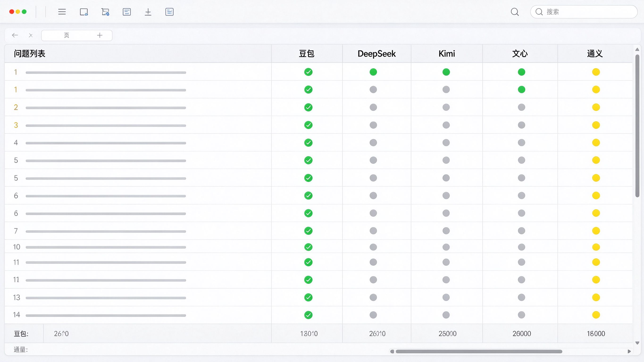Screen dimensions: 644x362
Task: Open the hamburger menu in the toolbar
Action: 62,12
